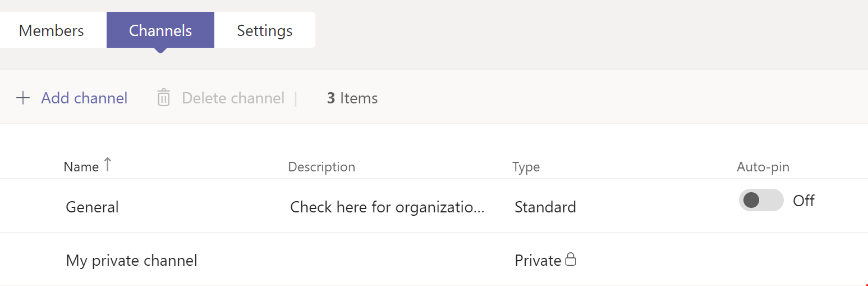Viewport: 868px width, 286px height.
Task: Click the Off label beside Auto-pin toggle
Action: [x=803, y=201]
